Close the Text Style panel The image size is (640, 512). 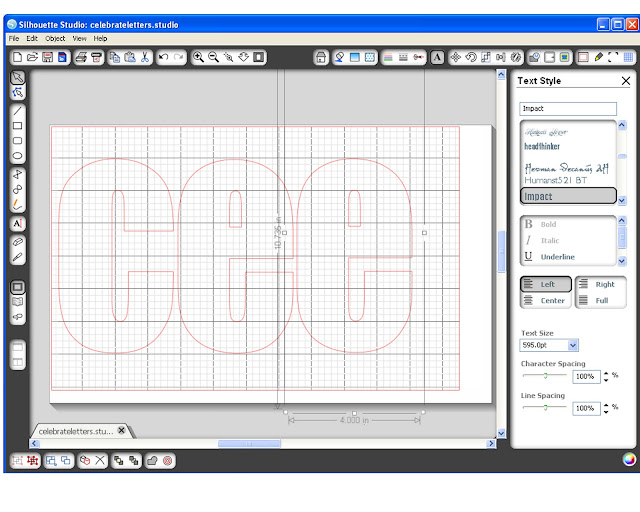(626, 81)
